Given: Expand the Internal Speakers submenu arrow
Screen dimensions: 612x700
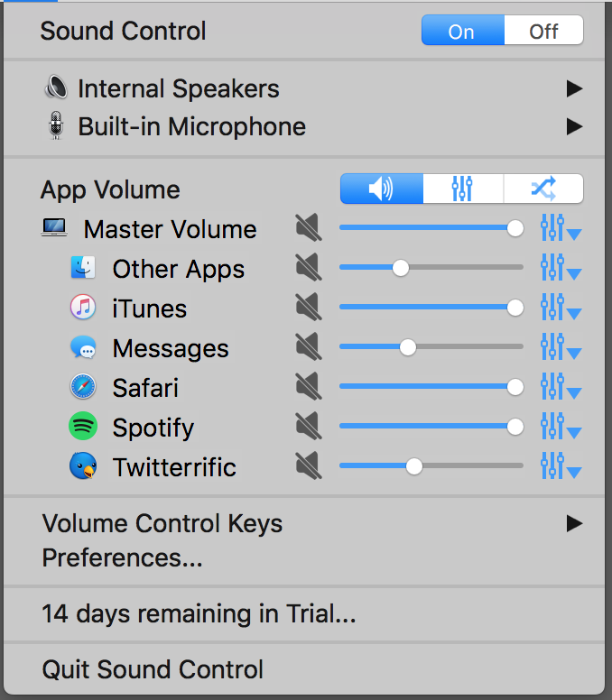Looking at the screenshot, I should tap(574, 88).
